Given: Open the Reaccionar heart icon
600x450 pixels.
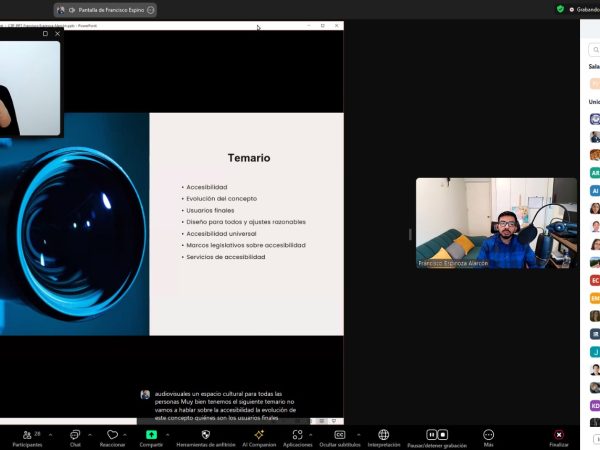Looking at the screenshot, I should click(112, 435).
